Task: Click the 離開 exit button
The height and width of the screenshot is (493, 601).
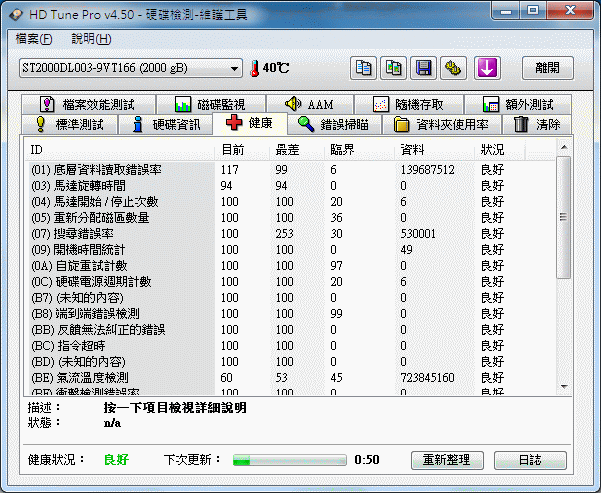Action: [x=547, y=68]
